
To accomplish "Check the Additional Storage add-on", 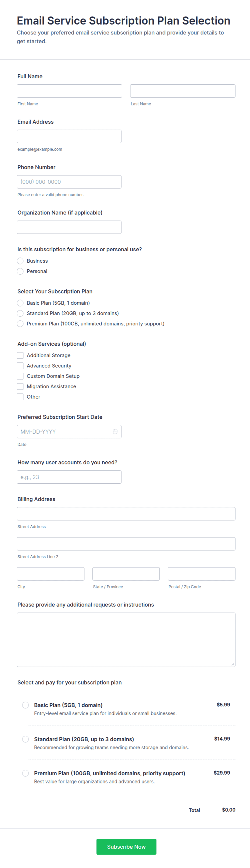I will point(20,355).
